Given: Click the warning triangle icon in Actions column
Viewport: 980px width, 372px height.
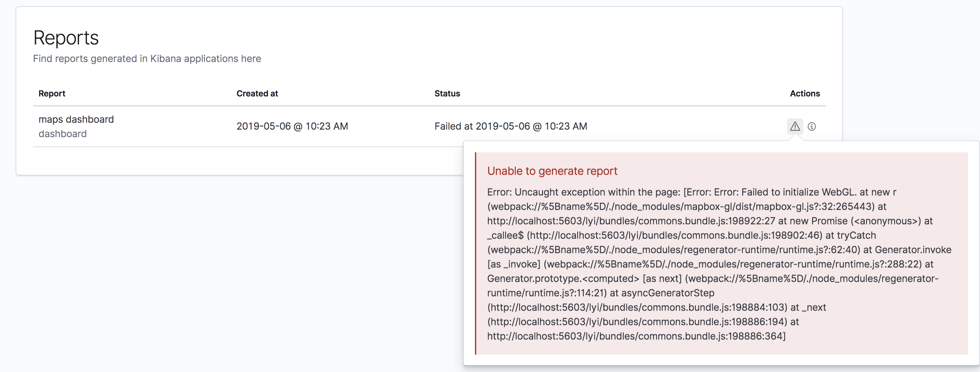Looking at the screenshot, I should (x=795, y=126).
